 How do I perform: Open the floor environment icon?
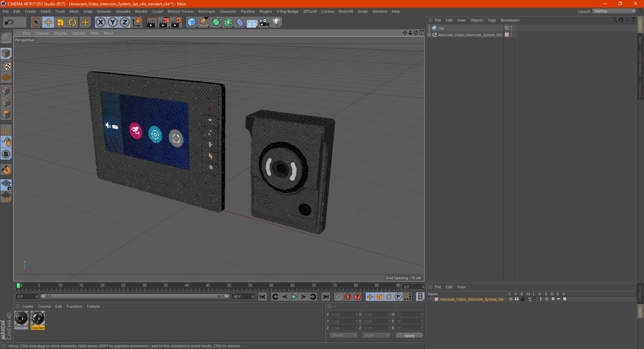tap(252, 22)
